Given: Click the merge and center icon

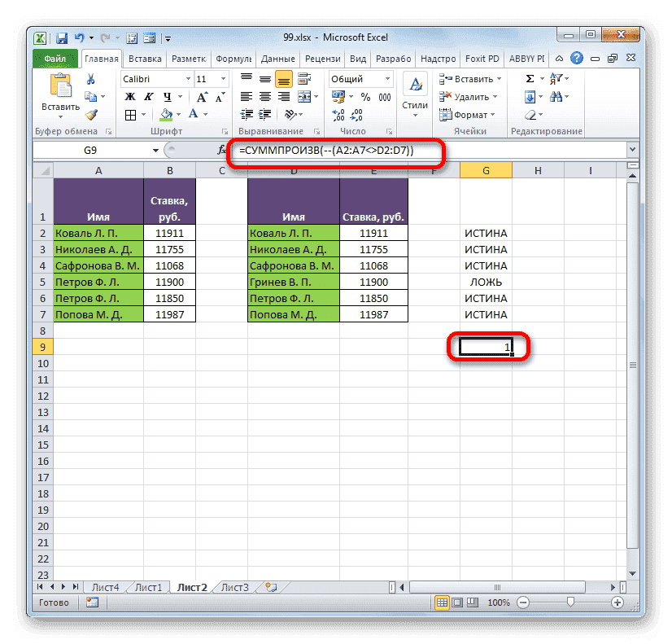Looking at the screenshot, I should pyautogui.click(x=306, y=97).
